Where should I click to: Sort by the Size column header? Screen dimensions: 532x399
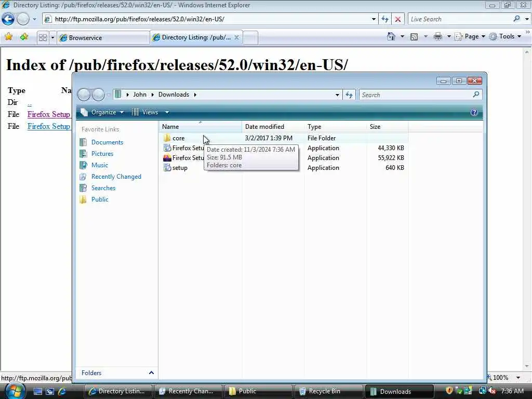point(387,127)
